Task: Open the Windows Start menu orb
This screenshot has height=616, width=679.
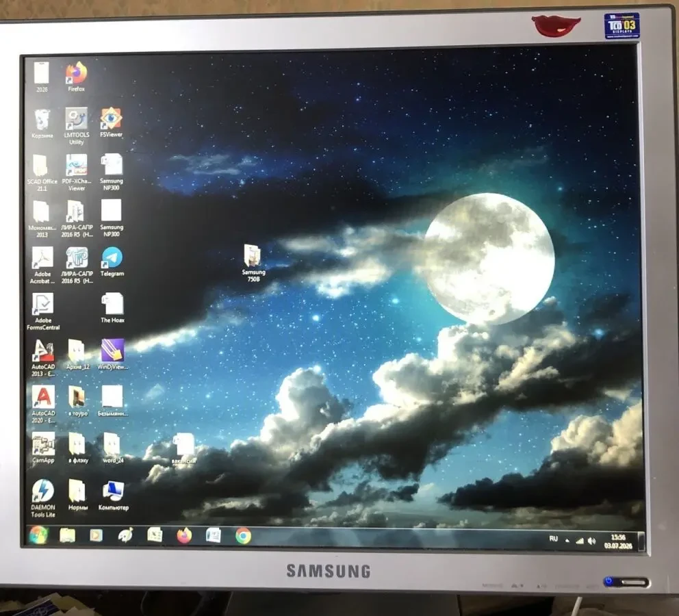Action: pos(38,535)
